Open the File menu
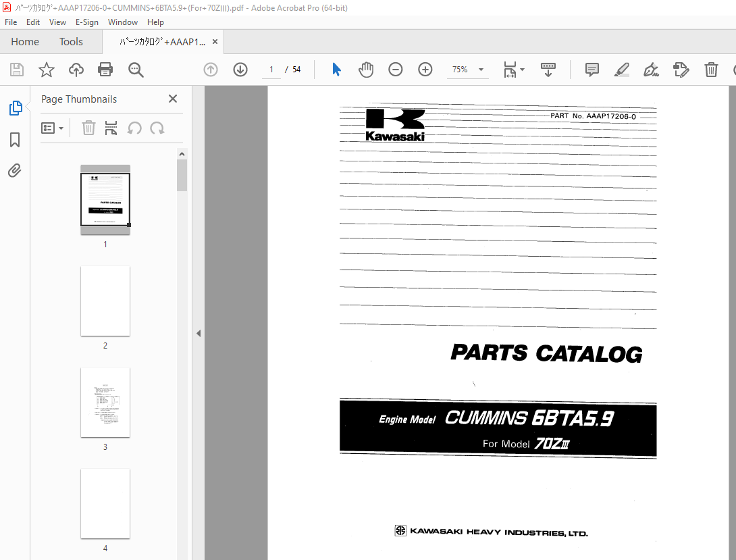Screen dimensions: 736x560 click(11, 22)
